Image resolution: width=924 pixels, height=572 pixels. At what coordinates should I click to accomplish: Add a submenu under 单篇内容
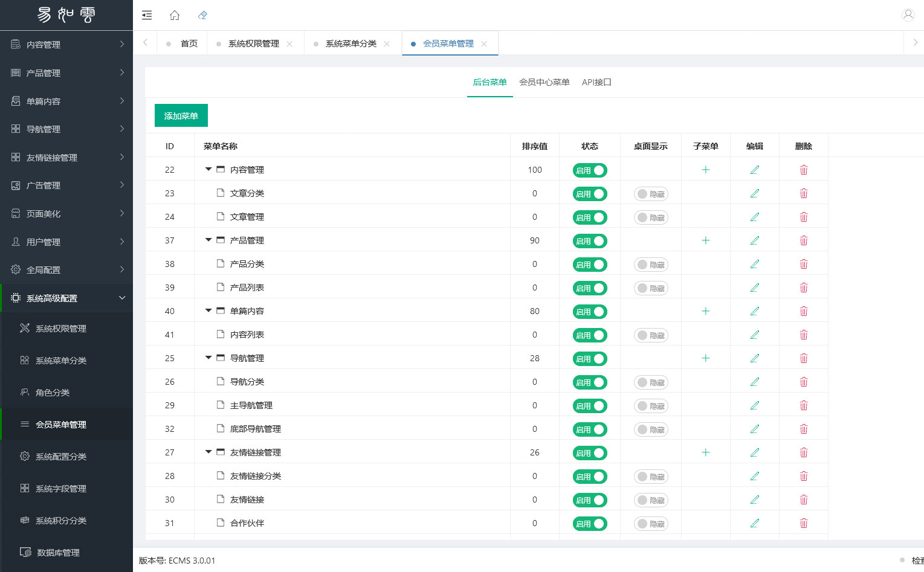(705, 311)
